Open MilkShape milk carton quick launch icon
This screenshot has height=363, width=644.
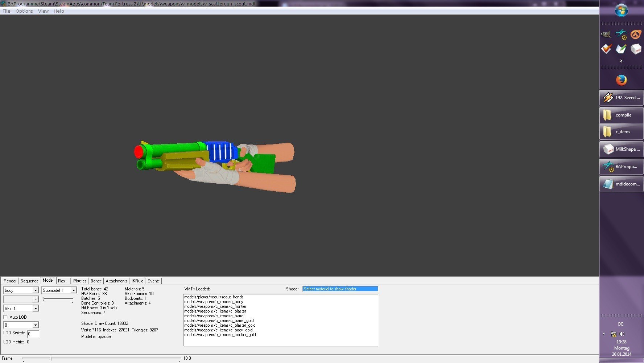pos(636,49)
